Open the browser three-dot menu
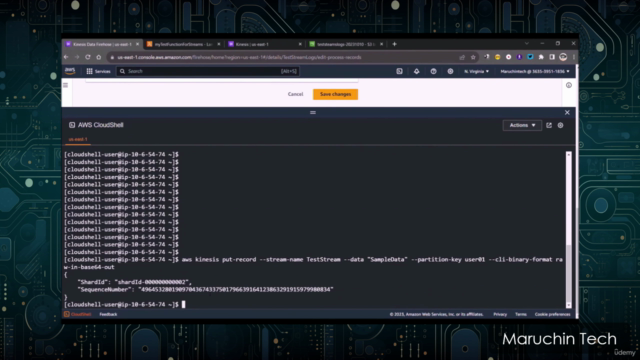The image size is (640, 360). (x=573, y=57)
